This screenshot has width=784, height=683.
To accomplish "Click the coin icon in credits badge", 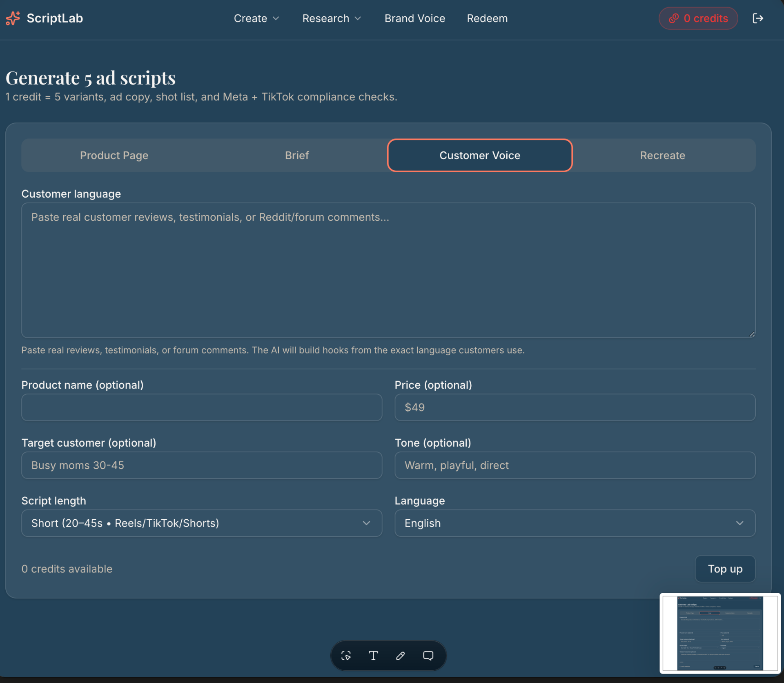I will click(x=674, y=18).
